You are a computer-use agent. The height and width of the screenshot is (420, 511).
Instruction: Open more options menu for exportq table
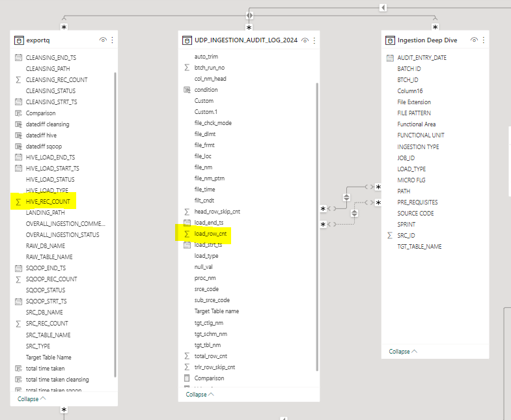tap(112, 40)
